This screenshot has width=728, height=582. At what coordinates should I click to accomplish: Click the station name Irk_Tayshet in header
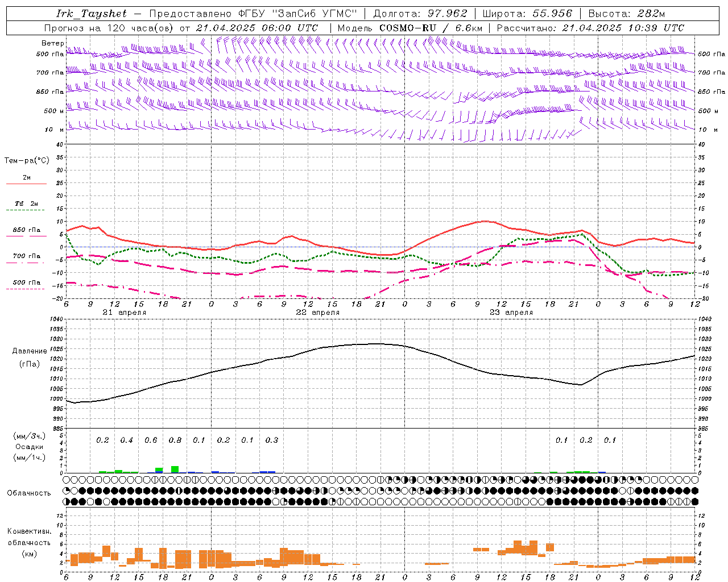point(92,14)
